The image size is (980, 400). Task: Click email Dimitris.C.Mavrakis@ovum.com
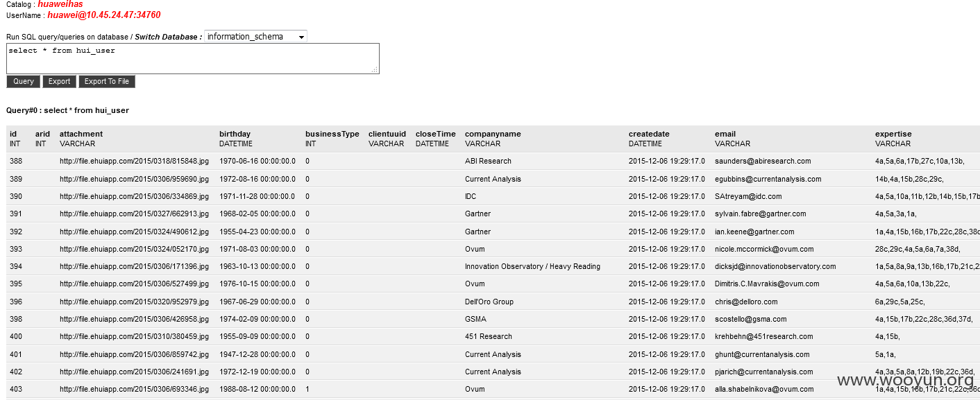point(767,284)
